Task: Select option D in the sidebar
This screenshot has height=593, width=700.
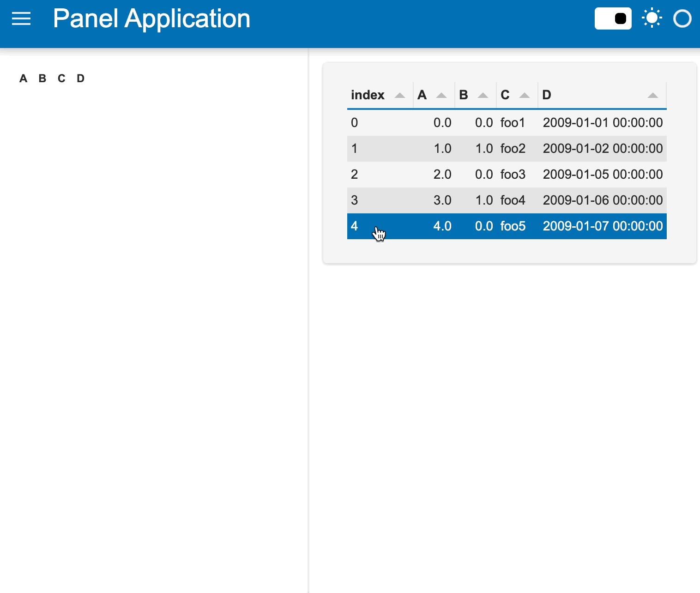Action: (x=81, y=78)
